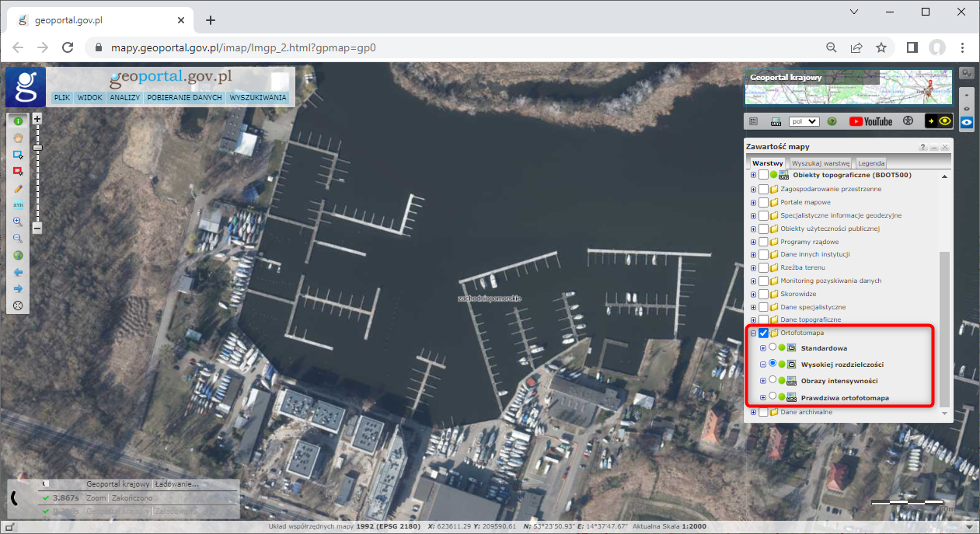980x534 pixels.
Task: Go to previous map view arrow
Action: pyautogui.click(x=18, y=272)
